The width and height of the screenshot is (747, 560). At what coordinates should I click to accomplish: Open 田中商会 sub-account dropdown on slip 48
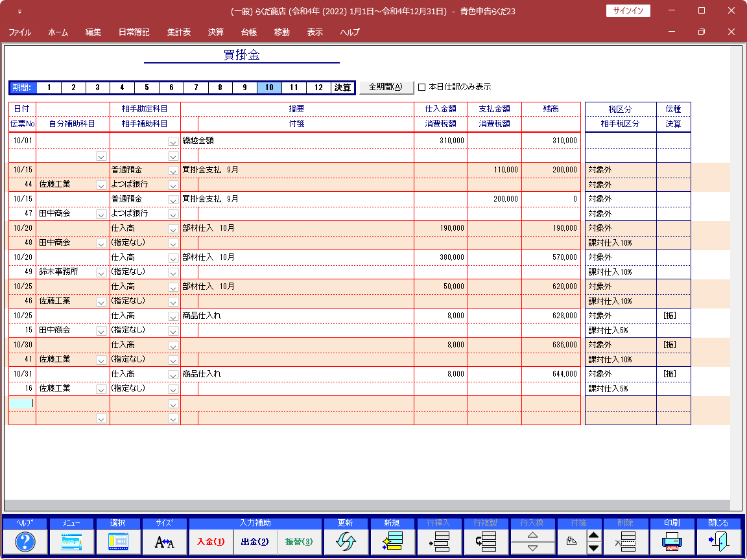101,243
